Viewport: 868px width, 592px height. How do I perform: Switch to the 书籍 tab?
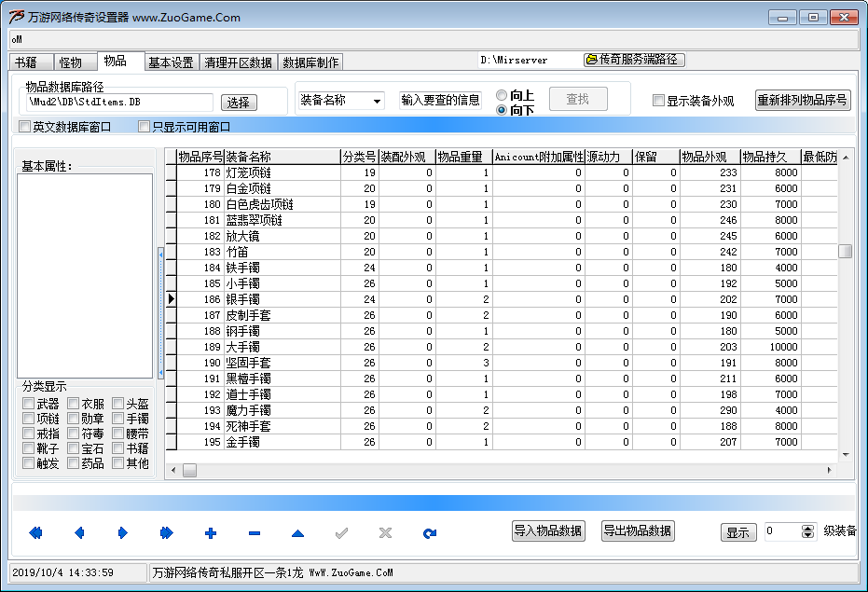pos(31,62)
